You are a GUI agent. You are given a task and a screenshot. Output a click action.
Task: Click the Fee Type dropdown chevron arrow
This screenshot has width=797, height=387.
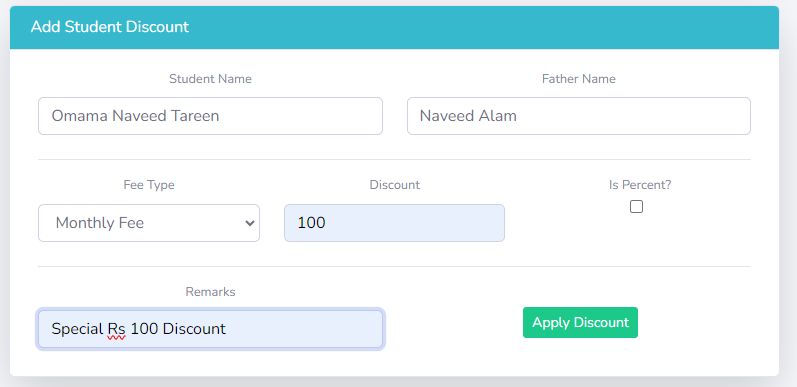pyautogui.click(x=250, y=223)
